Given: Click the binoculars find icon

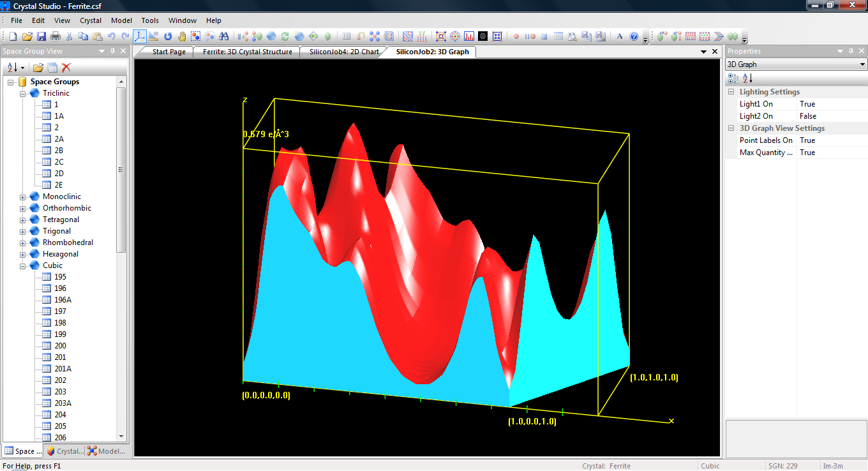Looking at the screenshot, I should point(224,36).
